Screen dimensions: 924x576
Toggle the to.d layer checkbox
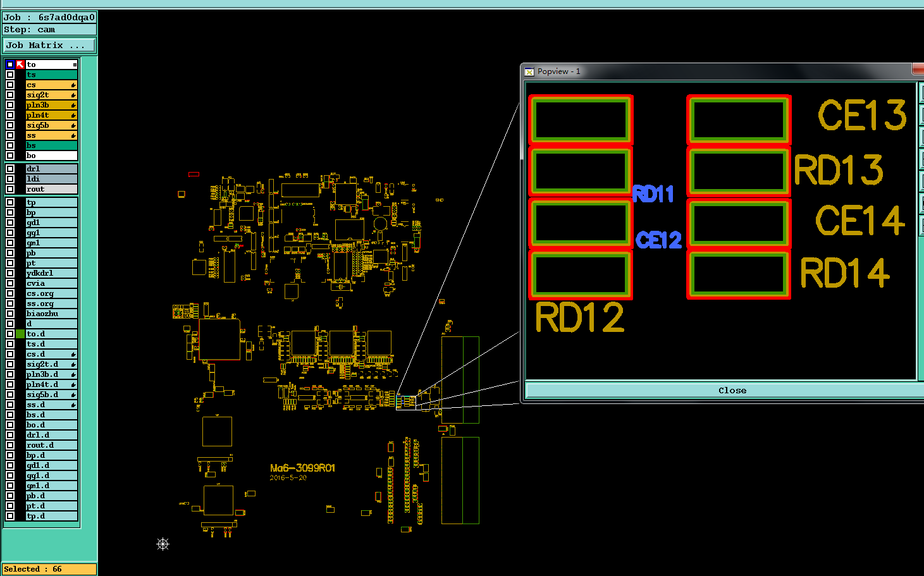pyautogui.click(x=10, y=334)
